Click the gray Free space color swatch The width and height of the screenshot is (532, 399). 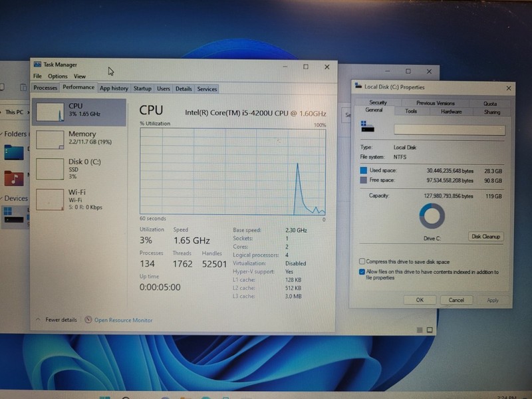(363, 180)
